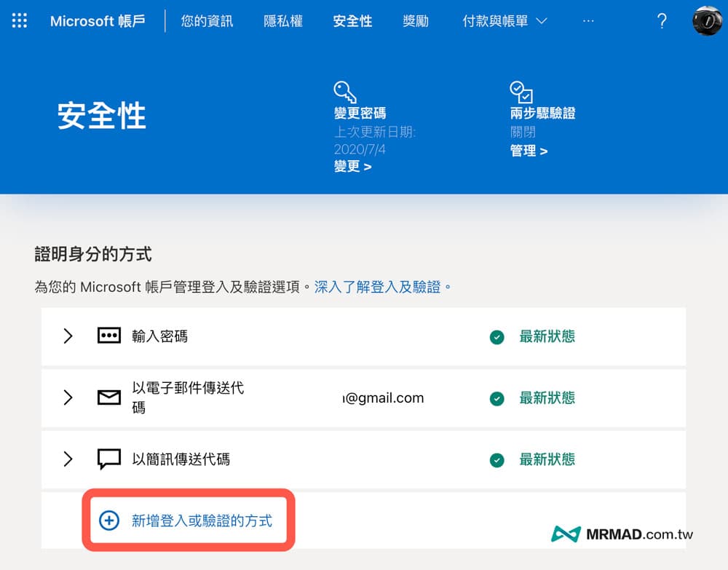
Task: Click the 管理 > two-step verification link
Action: click(529, 151)
